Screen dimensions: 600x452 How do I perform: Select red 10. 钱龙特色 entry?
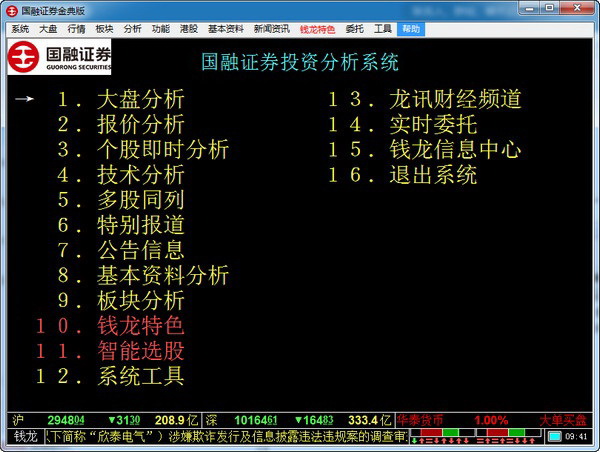[x=110, y=326]
